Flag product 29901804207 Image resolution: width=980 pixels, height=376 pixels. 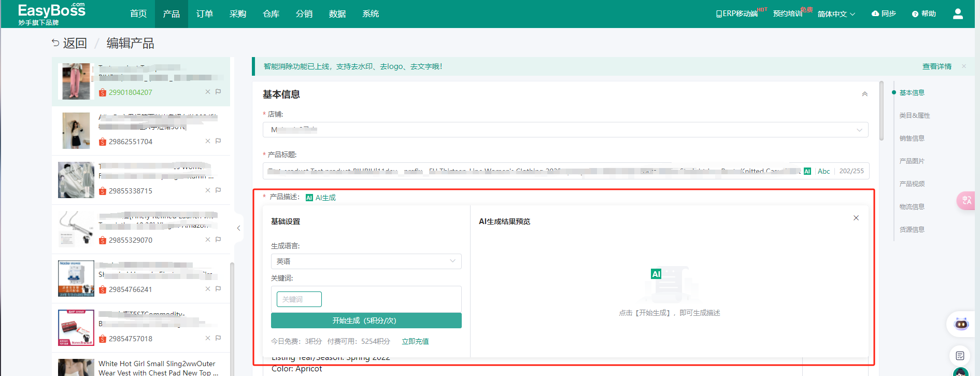218,92
